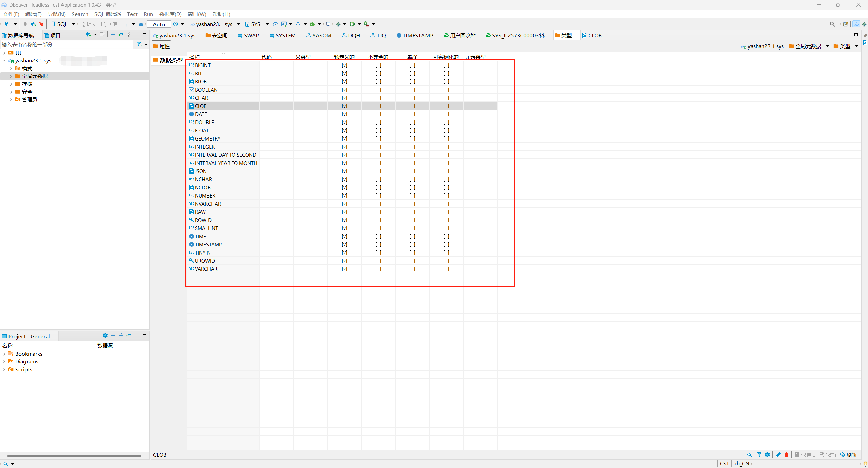The width and height of the screenshot is (868, 468).
Task: Toggle 预定义的 checkbox for TIMESTAMP row
Action: (x=344, y=245)
